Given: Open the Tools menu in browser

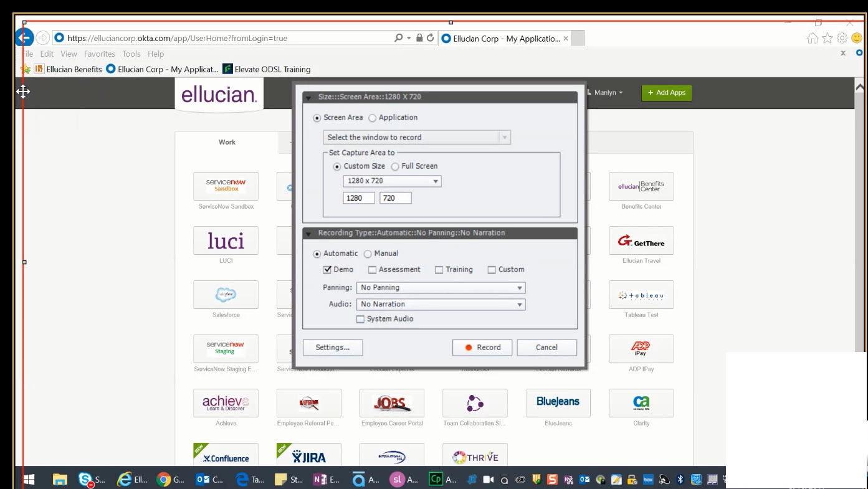Looking at the screenshot, I should coord(131,54).
